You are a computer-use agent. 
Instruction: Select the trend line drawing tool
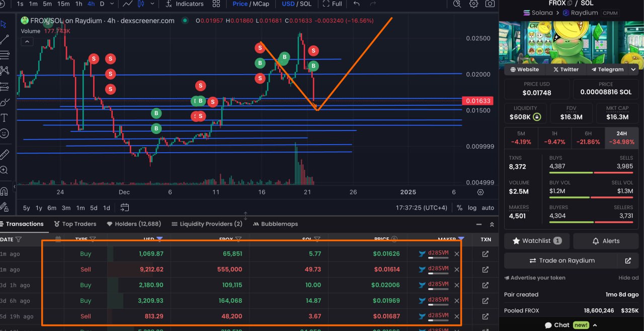pos(4,39)
